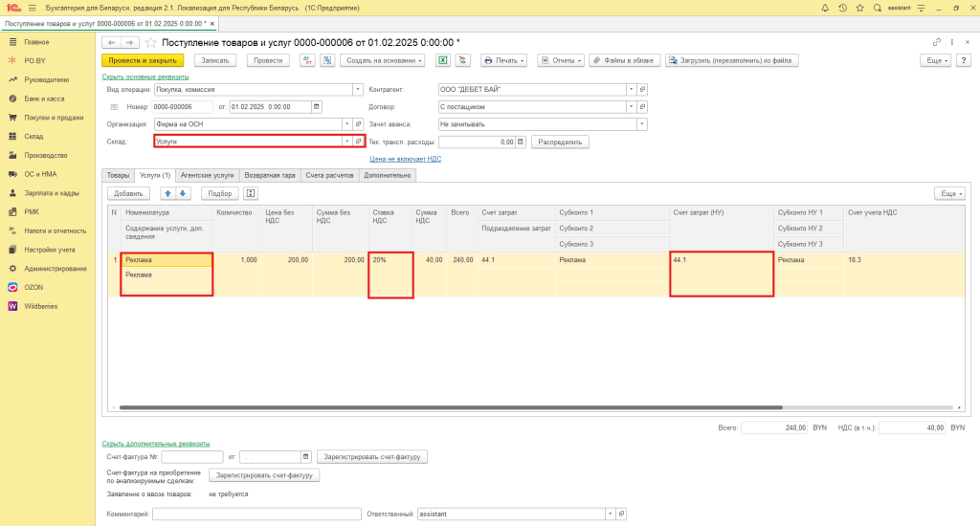This screenshot has height=526, width=980.
Task: Open the notifications bell icon
Action: click(825, 8)
